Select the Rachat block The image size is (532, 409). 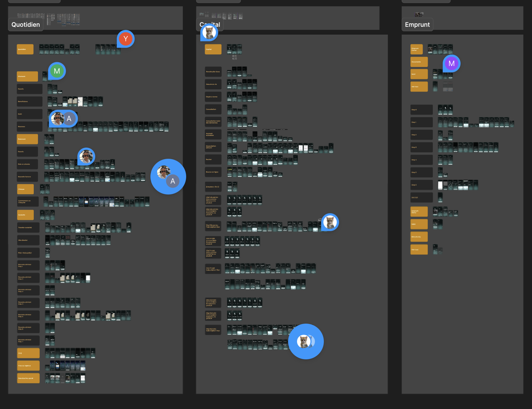click(213, 160)
